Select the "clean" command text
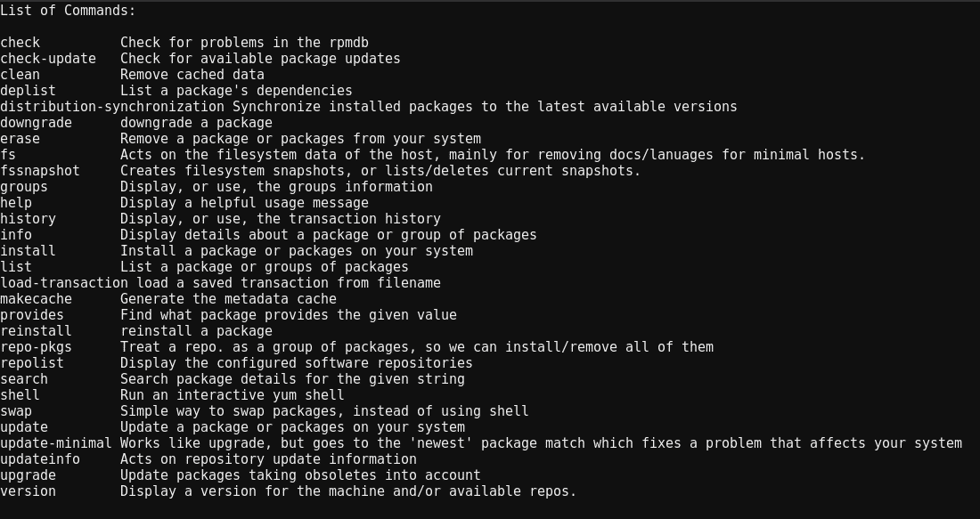 coord(20,75)
